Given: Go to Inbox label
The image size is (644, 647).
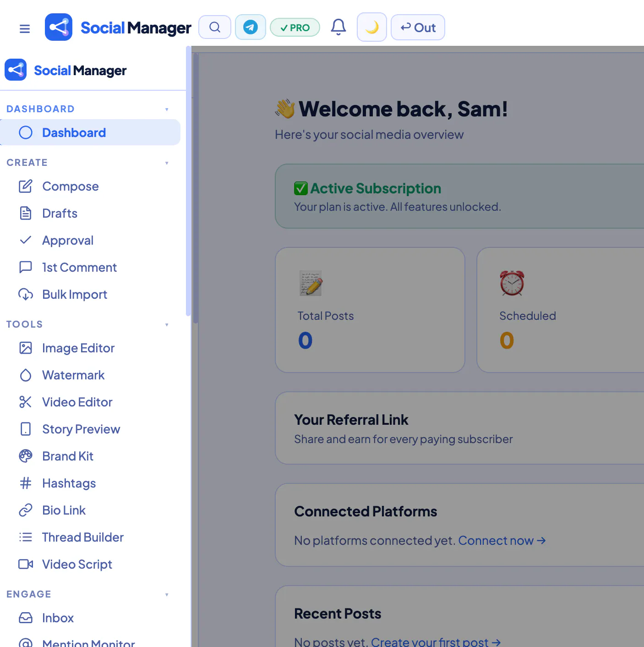Looking at the screenshot, I should click(58, 618).
